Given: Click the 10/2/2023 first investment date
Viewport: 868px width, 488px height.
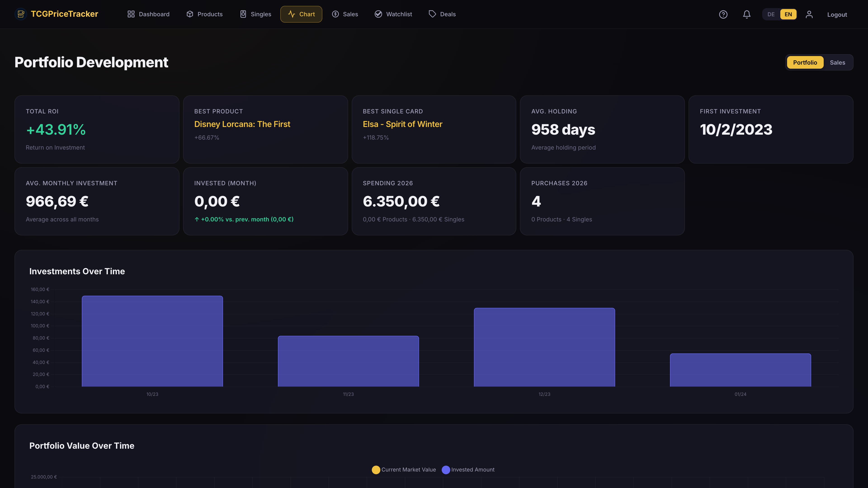Looking at the screenshot, I should 736,130.
